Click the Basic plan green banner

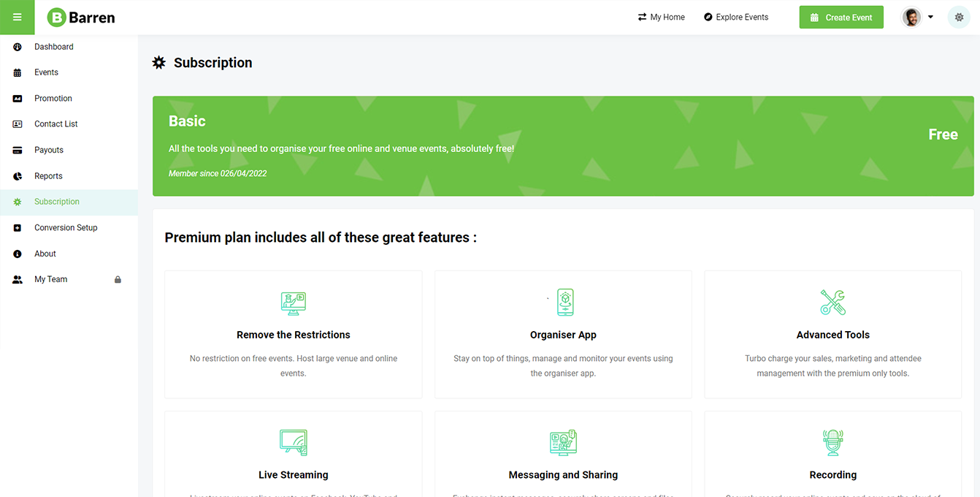click(562, 146)
